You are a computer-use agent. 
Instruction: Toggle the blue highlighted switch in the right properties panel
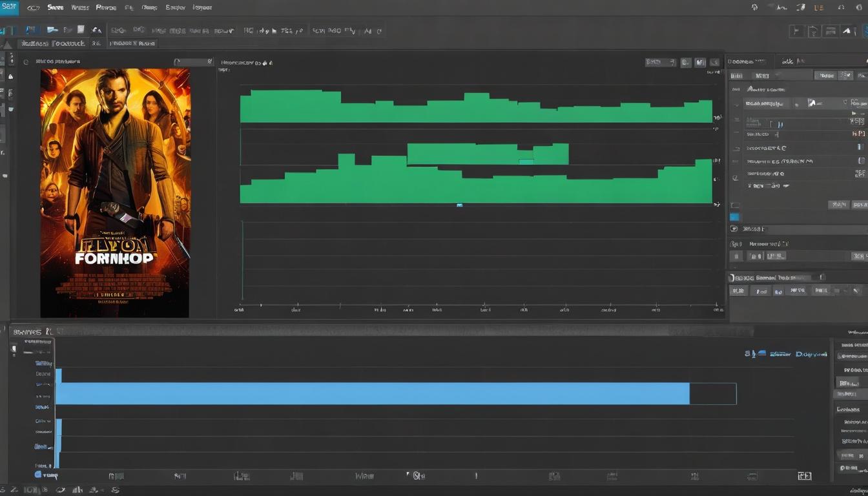click(735, 216)
